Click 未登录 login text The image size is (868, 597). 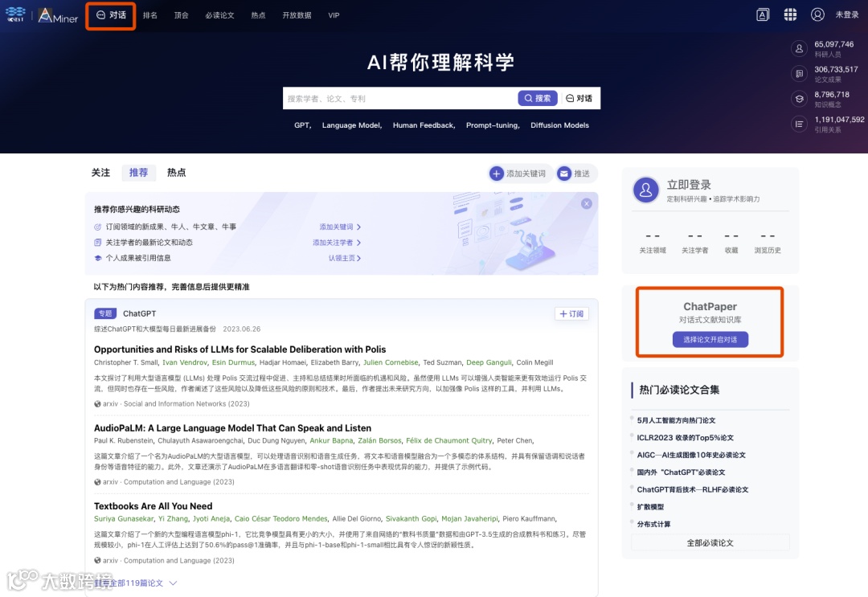click(x=847, y=15)
